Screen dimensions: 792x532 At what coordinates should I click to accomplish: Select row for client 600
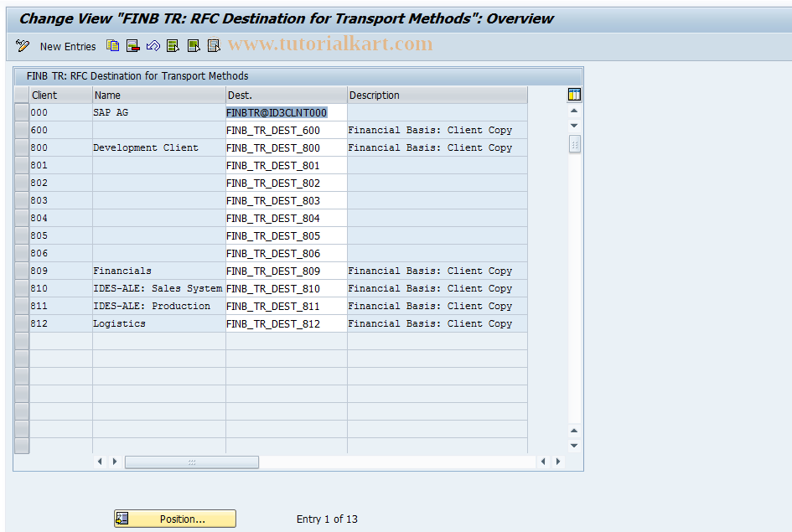22,130
